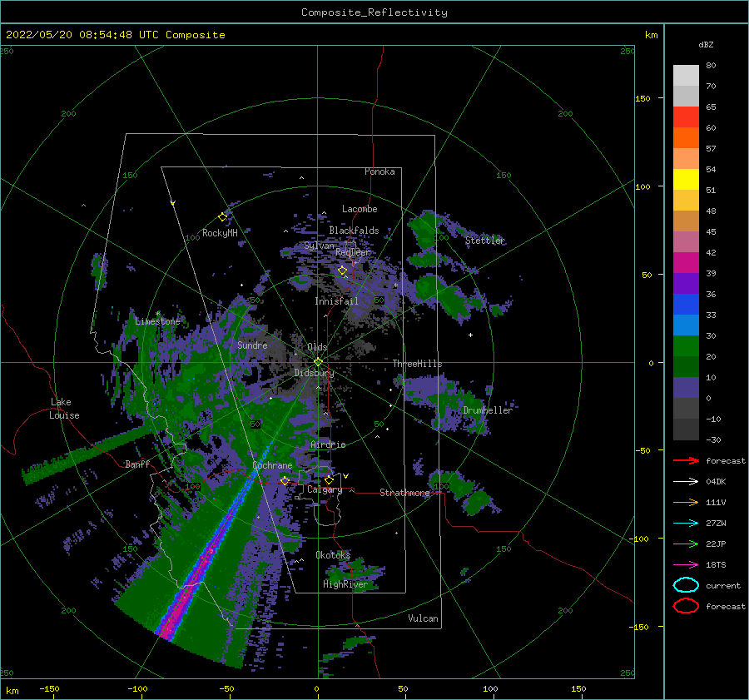
Task: Click yellow diamond marker above Calgary
Action: point(329,479)
